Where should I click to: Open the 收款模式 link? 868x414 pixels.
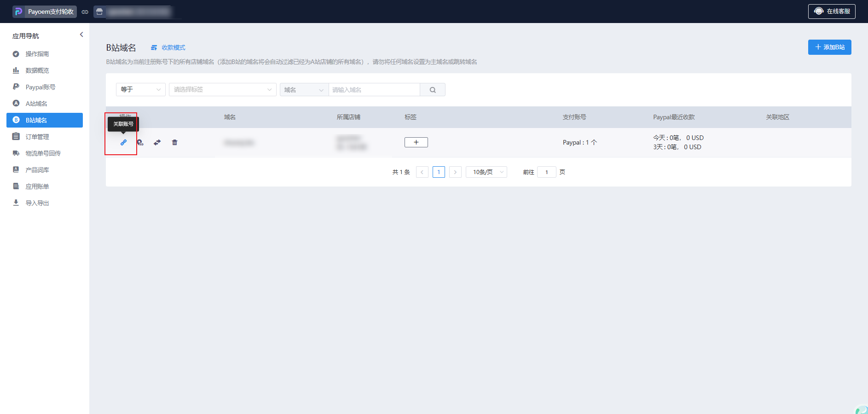coord(174,47)
